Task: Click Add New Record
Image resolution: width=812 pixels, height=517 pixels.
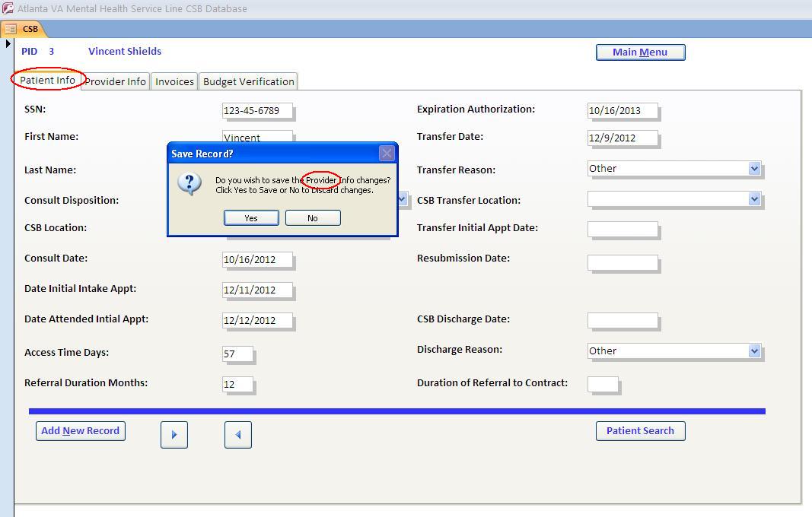Action: [x=80, y=430]
